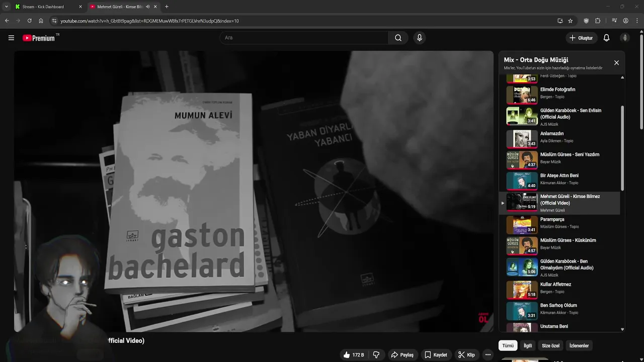Activate voice search microphone
Screen dimensions: 644x362
click(x=419, y=38)
